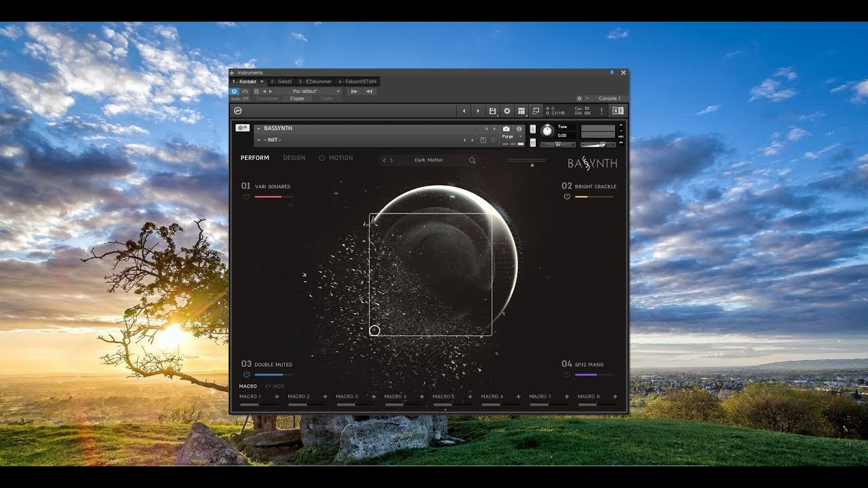
Task: Expand the small arrow at bottom edge
Action: click(445, 410)
